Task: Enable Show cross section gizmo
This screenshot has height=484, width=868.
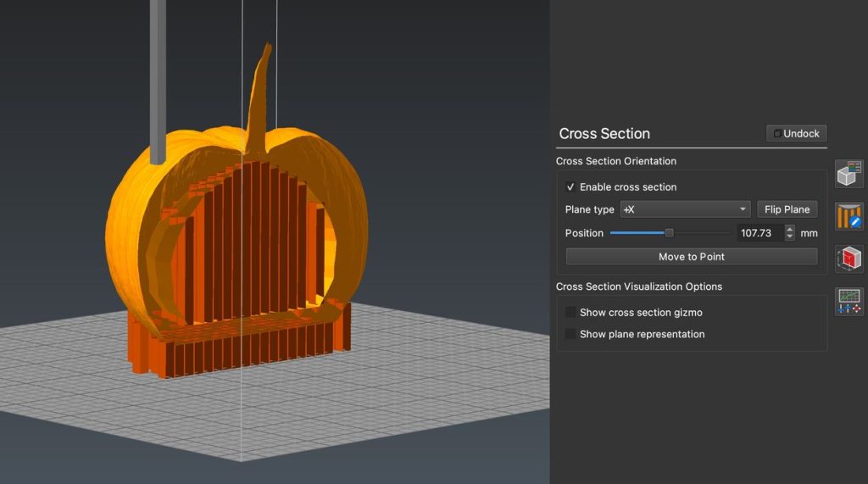Action: [571, 313]
